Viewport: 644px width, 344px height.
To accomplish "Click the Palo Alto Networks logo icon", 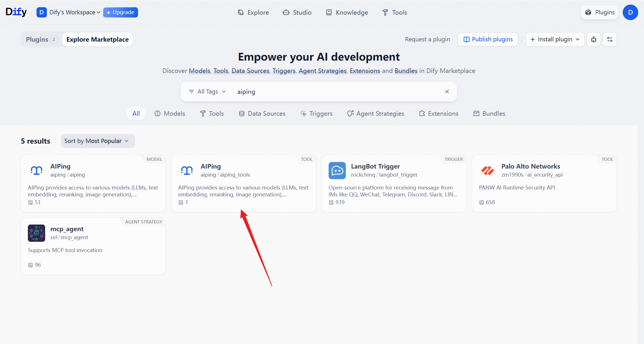I will 487,171.
